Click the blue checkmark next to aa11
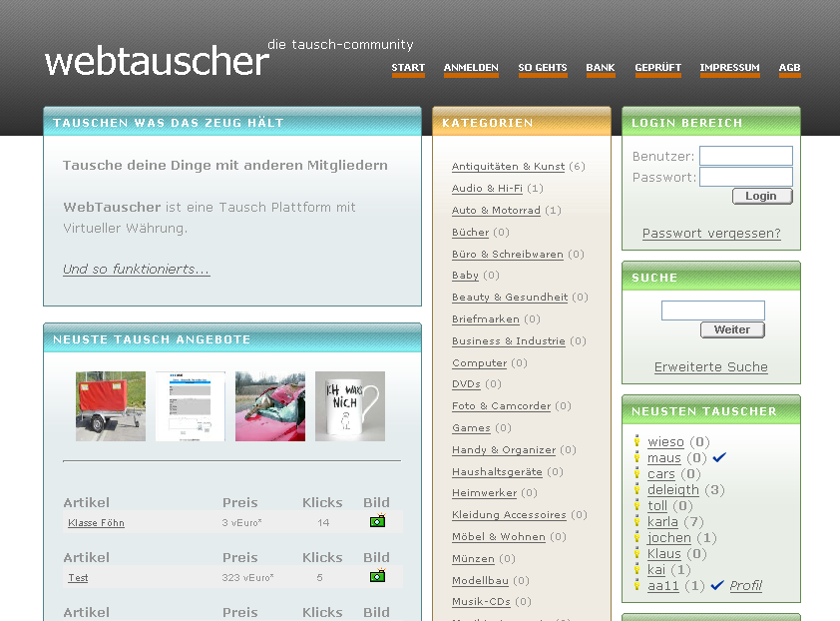The image size is (840, 621). pyautogui.click(x=716, y=585)
